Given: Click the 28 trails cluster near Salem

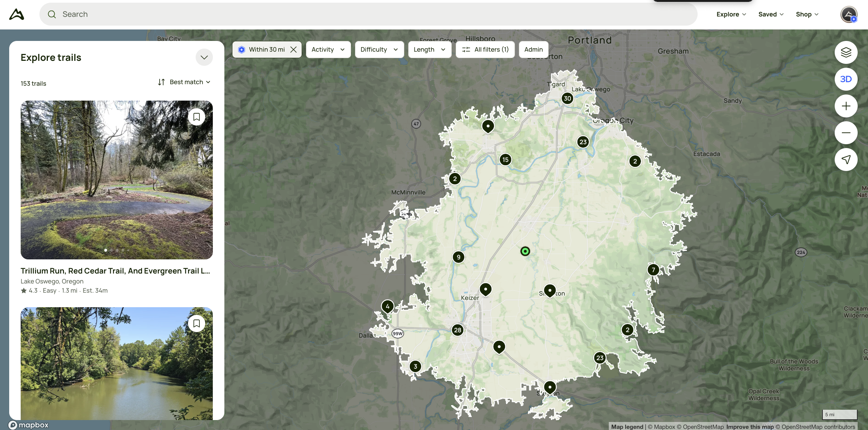Looking at the screenshot, I should [x=458, y=330].
